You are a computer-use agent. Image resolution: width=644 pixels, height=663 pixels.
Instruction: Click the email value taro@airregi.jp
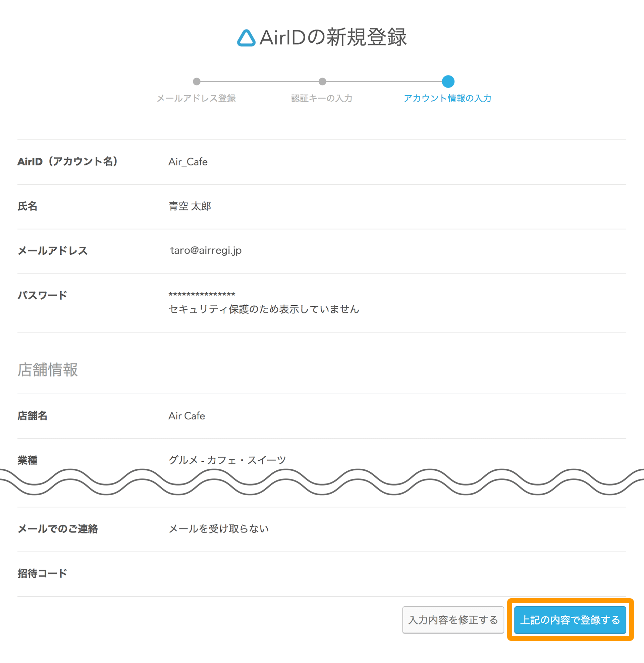206,250
